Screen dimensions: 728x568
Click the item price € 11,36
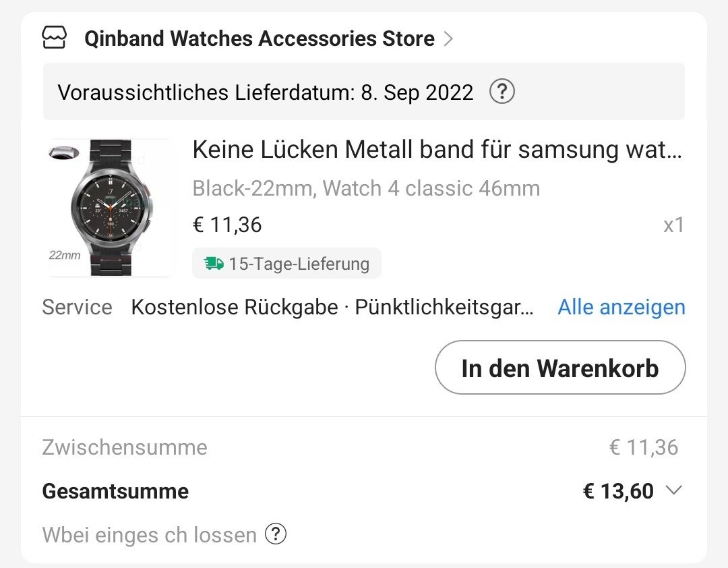(227, 225)
